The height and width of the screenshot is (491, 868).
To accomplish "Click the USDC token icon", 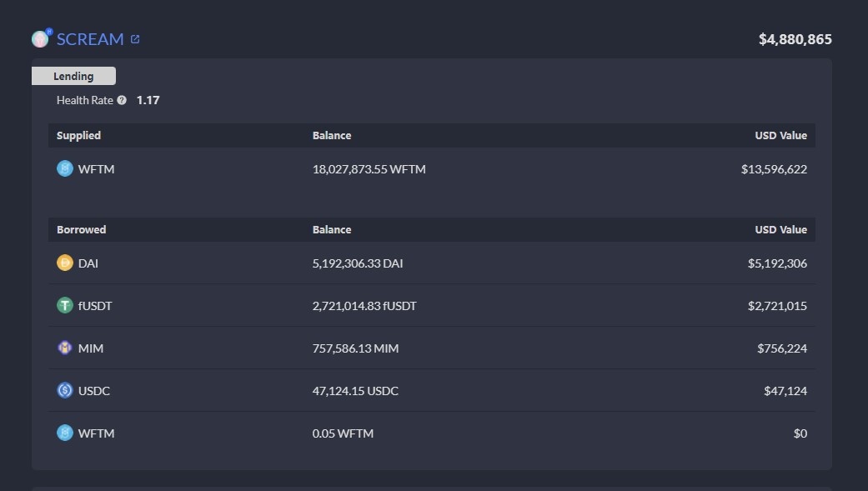I will pos(65,391).
